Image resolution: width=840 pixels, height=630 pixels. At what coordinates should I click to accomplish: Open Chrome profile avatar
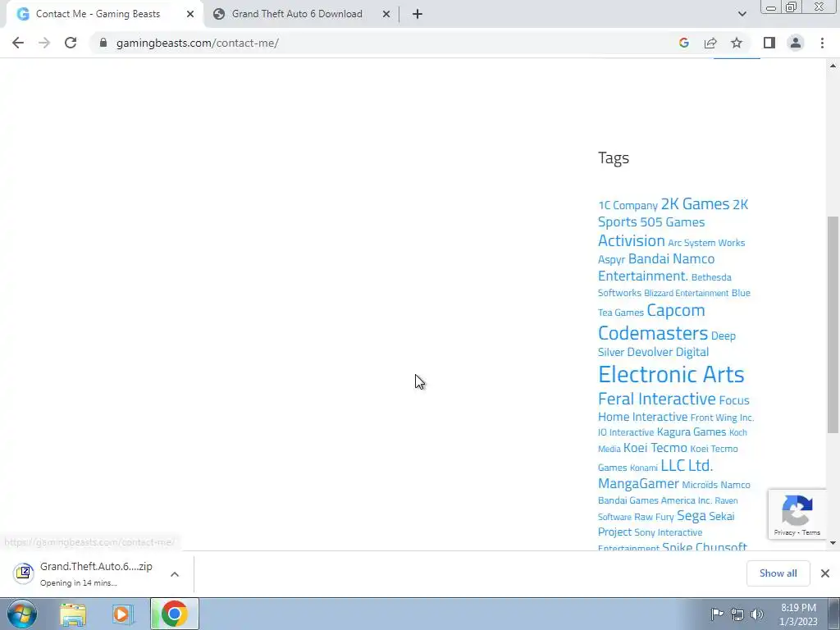point(796,43)
